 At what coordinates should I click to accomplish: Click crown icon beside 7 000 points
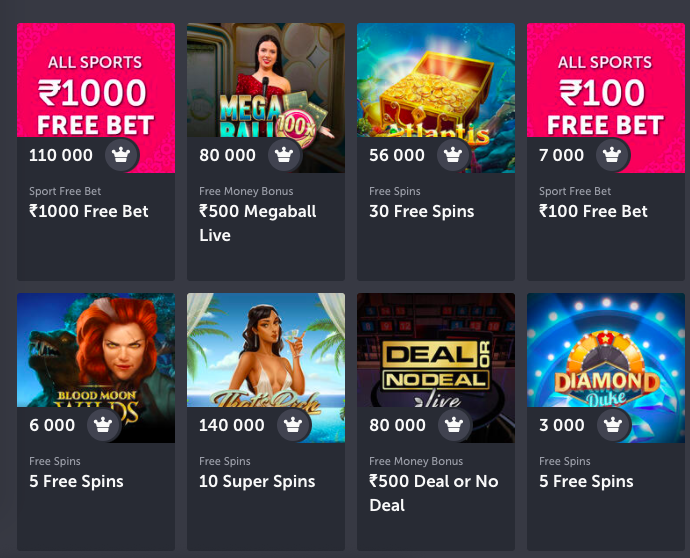click(x=612, y=155)
